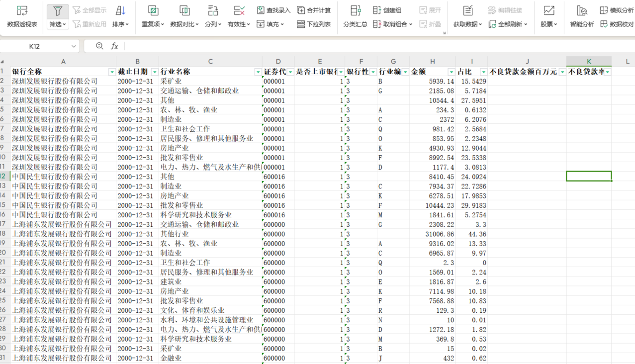Image resolution: width=635 pixels, height=364 pixels.
Task: Click Lookup Entry (查找录入) button
Action: click(x=273, y=10)
